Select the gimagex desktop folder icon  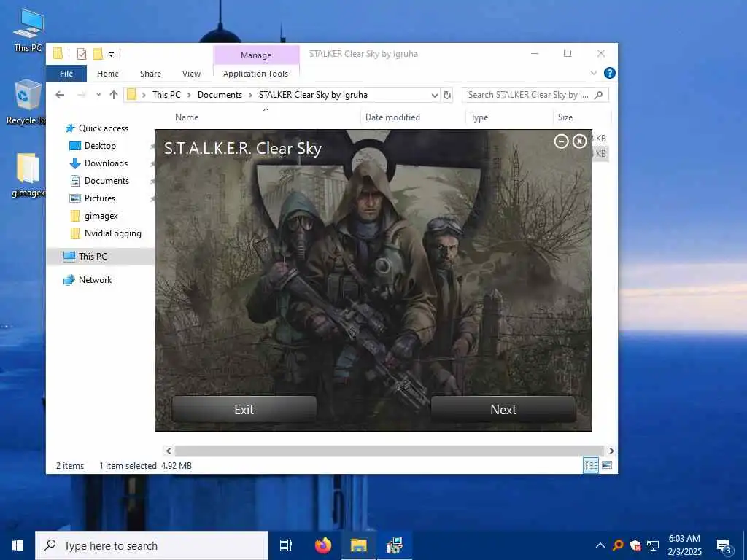[x=28, y=175]
